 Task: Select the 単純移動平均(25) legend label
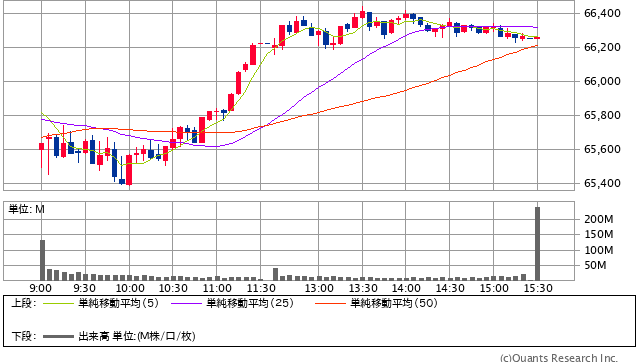click(250, 303)
